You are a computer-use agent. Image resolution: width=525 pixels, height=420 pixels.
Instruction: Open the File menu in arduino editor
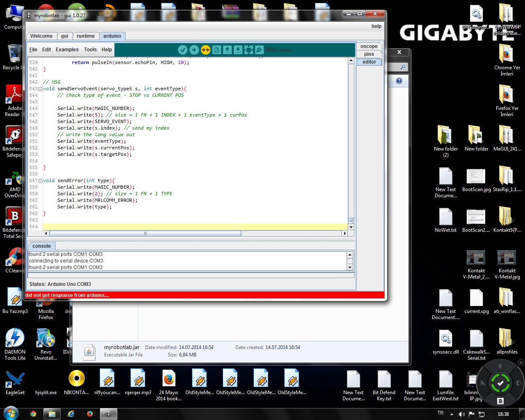(33, 50)
